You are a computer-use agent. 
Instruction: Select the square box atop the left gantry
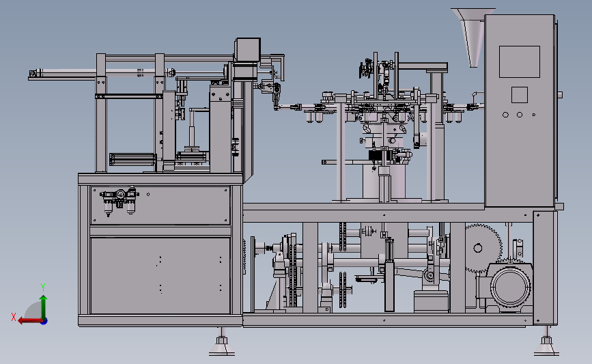pyautogui.click(x=248, y=49)
